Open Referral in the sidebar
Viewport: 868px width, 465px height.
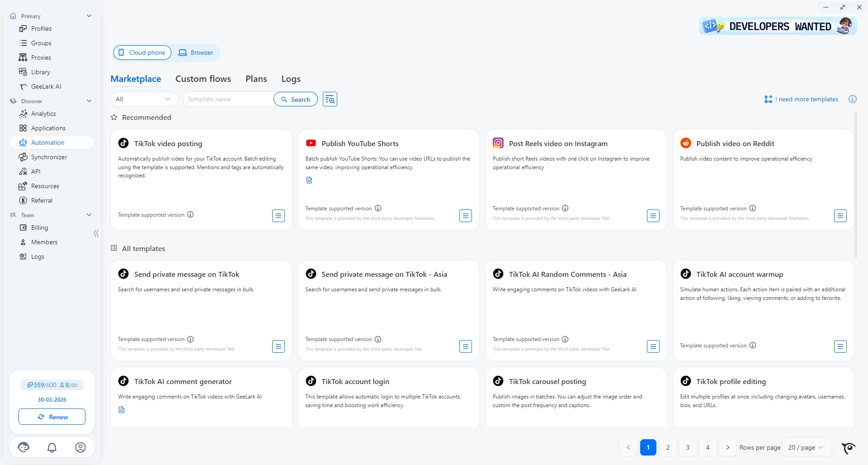tap(52, 200)
